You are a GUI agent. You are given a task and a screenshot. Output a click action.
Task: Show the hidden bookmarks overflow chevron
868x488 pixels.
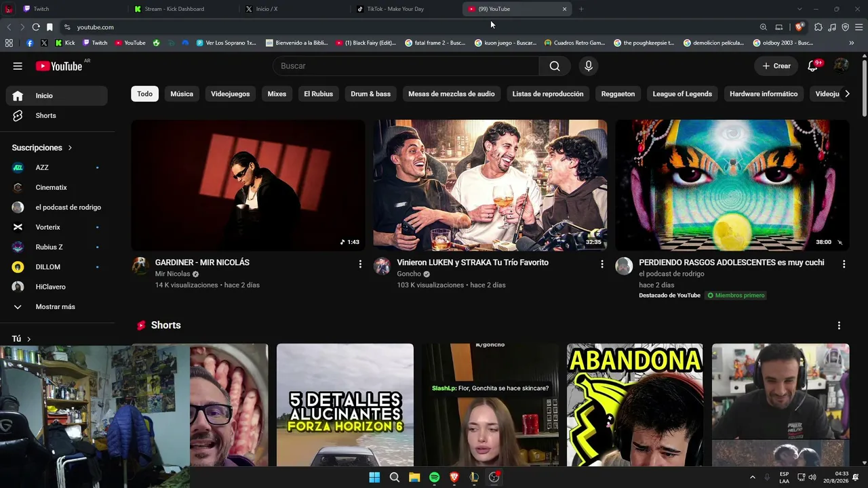coord(851,43)
